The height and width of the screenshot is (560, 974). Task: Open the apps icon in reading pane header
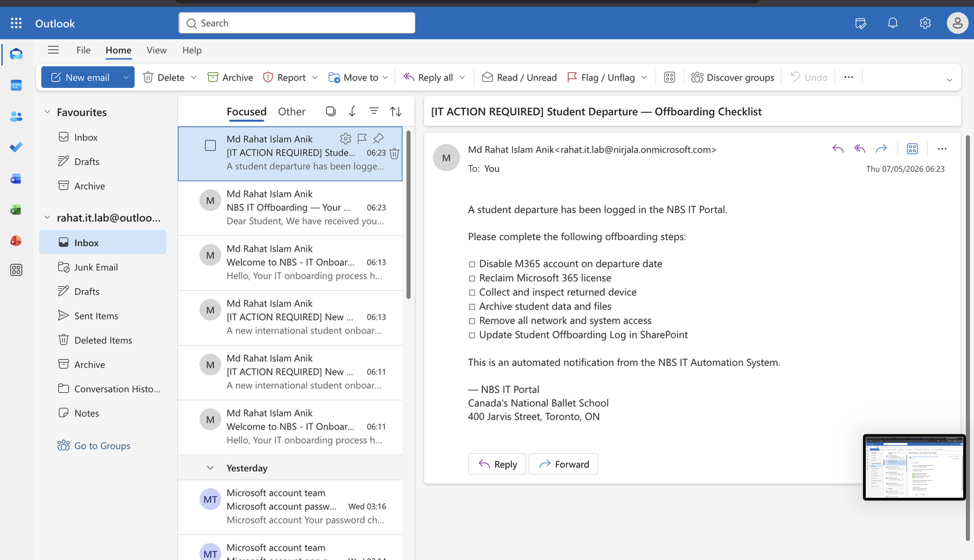pyautogui.click(x=912, y=149)
